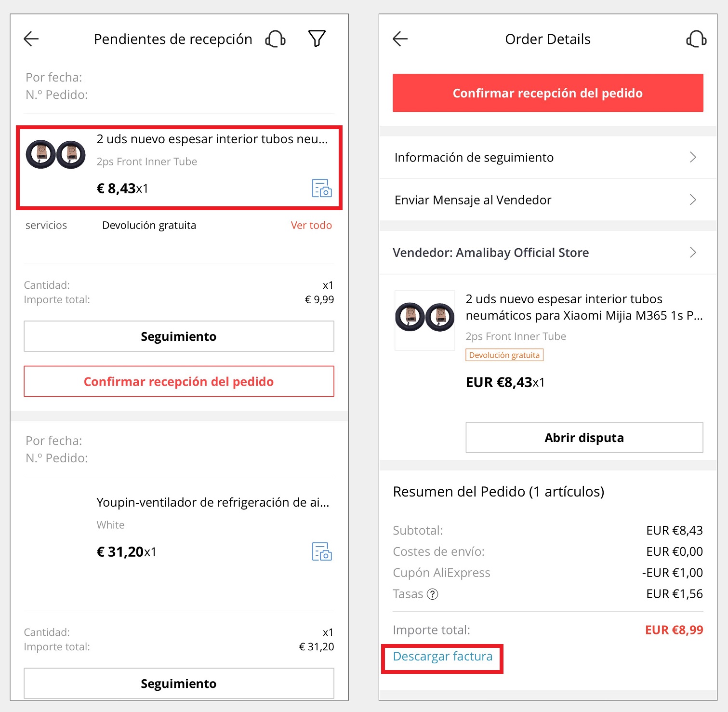The width and height of the screenshot is (728, 712).
Task: Open Seguimiento for the Youpin fan order
Action: point(179,683)
